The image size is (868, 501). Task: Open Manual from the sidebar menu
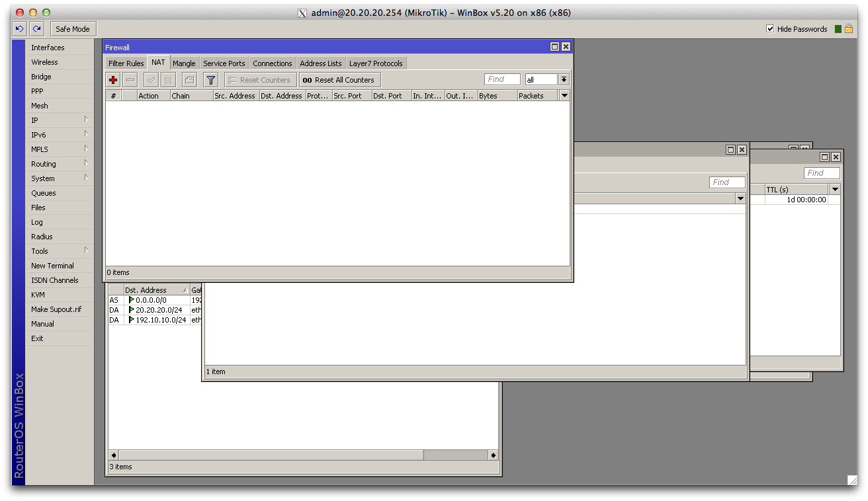(x=60, y=324)
